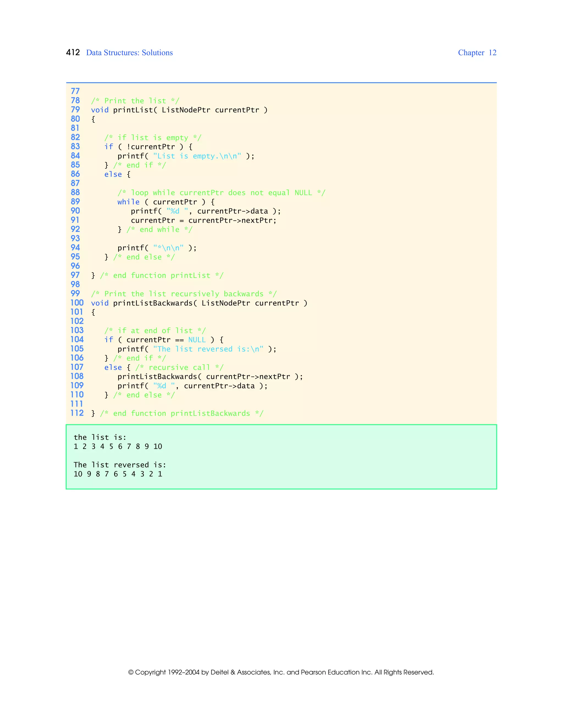563x728 pixels.
Task: Click 'Print the list recursively backwards' comment
Action: pos(184,294)
